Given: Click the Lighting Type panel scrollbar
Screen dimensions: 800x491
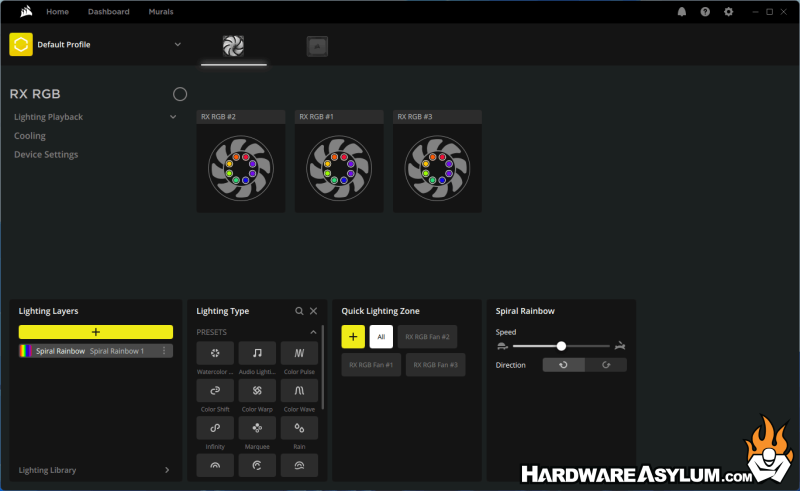Looking at the screenshot, I should (x=322, y=367).
